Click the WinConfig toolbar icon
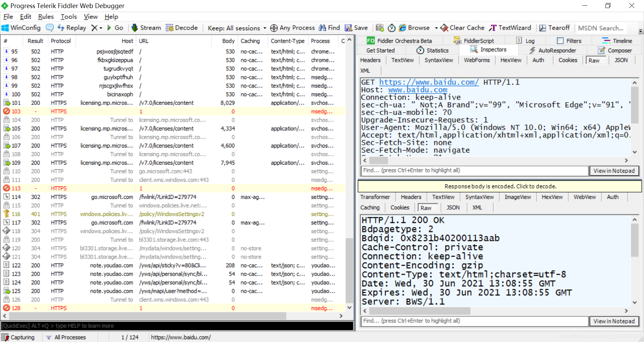The height and width of the screenshot is (342, 644). pos(5,28)
